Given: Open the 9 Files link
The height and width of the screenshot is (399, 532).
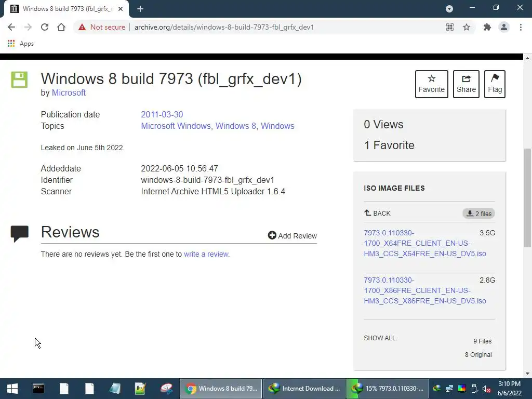Looking at the screenshot, I should pyautogui.click(x=482, y=341).
